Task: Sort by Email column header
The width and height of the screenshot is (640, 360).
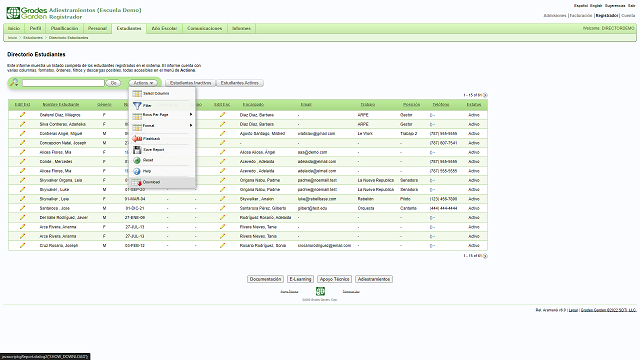Action: tap(306, 104)
